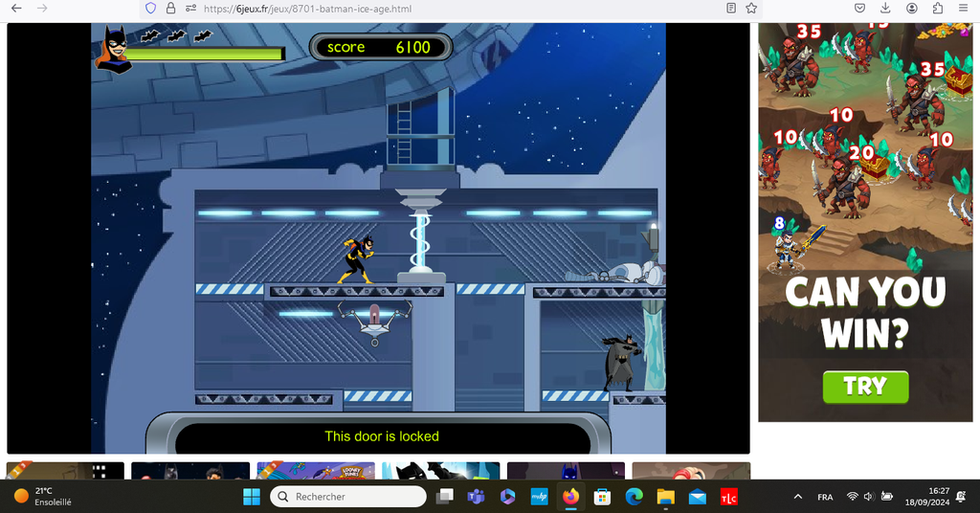Click the score 6100 display
Viewport: 980px width, 513px height.
tap(380, 47)
